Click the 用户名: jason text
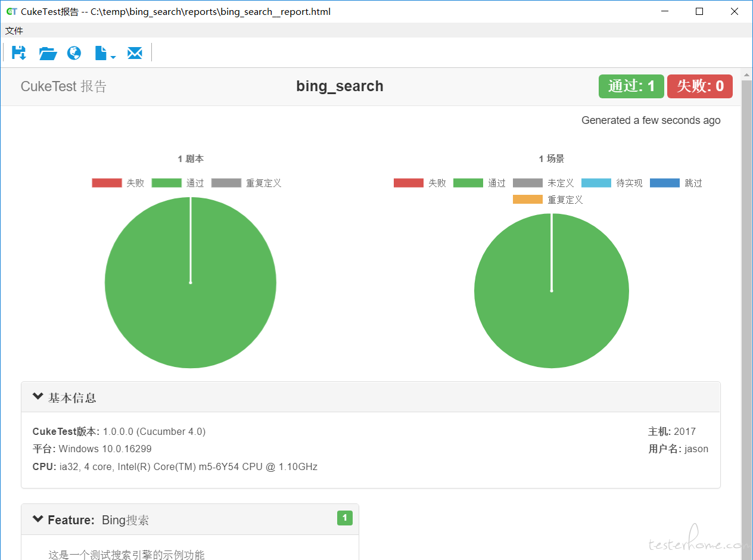 click(x=679, y=449)
